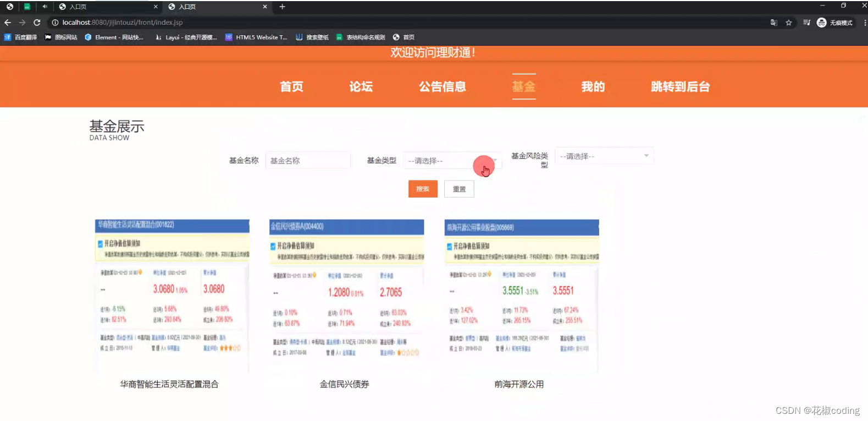Open the 百度翻译 bookmark
Screen dimensions: 868x421
click(20, 37)
